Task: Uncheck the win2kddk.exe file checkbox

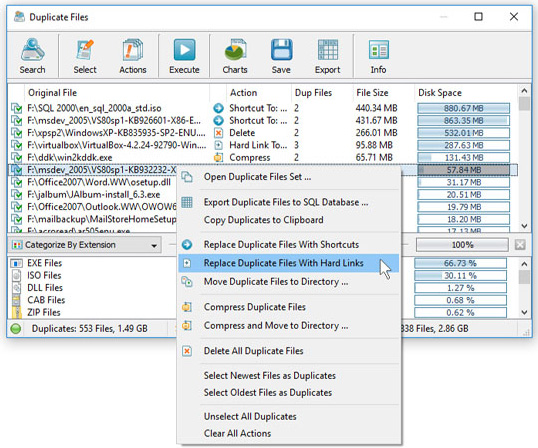Action: tap(16, 158)
